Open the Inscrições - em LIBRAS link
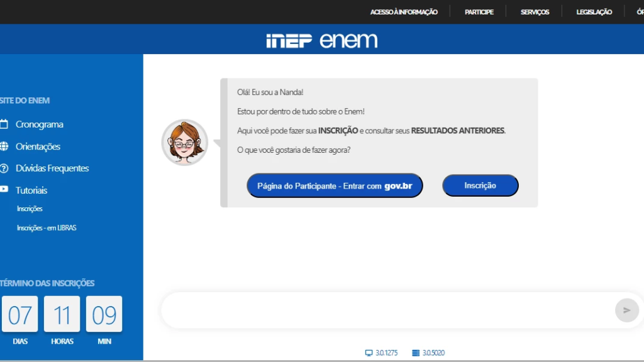Image resolution: width=644 pixels, height=362 pixels. tap(47, 228)
